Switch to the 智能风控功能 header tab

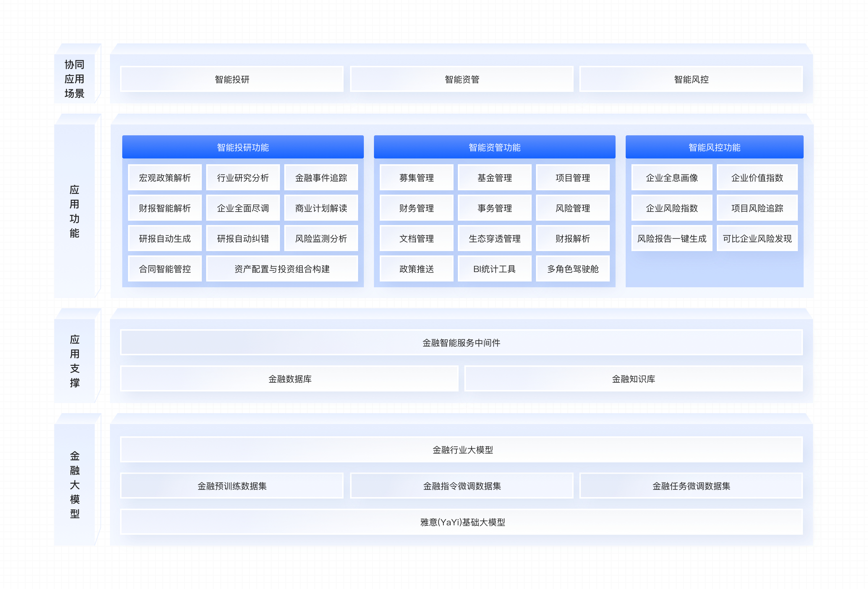pyautogui.click(x=714, y=147)
